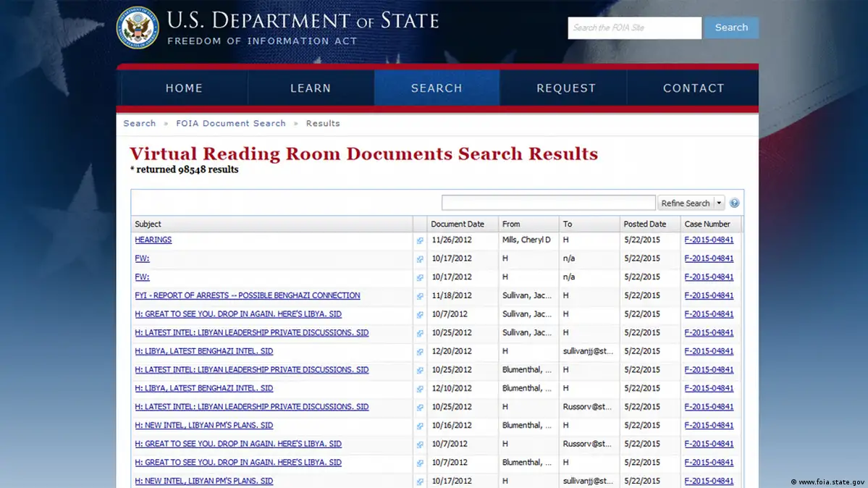Click new-window icon beside the 12/20/2012 document
The image size is (868, 488).
pos(420,352)
